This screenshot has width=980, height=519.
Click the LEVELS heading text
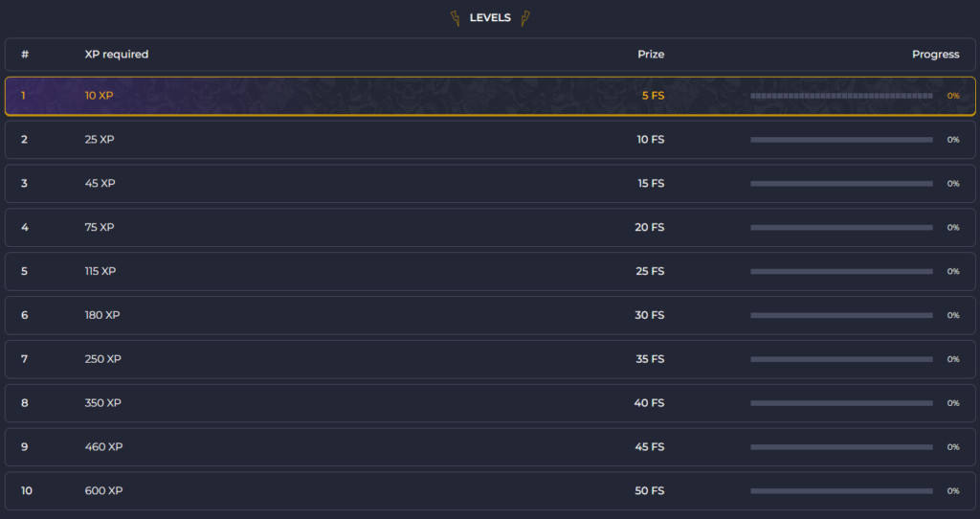(x=490, y=18)
